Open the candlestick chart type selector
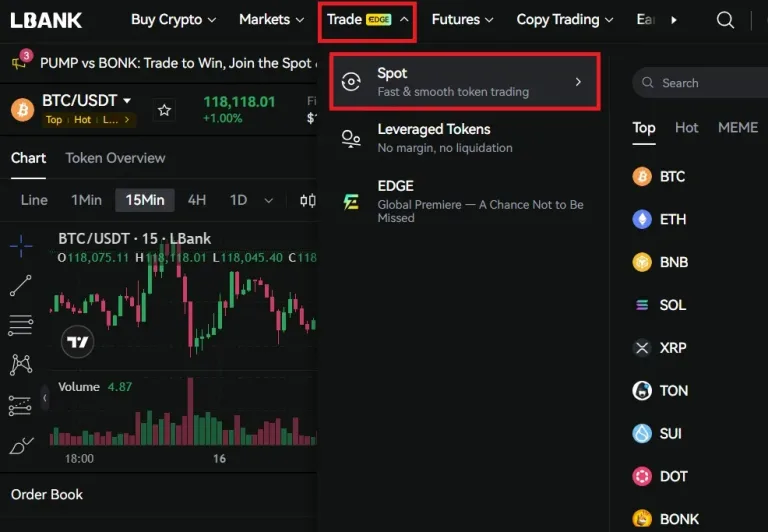Image resolution: width=768 pixels, height=532 pixels. [x=308, y=200]
